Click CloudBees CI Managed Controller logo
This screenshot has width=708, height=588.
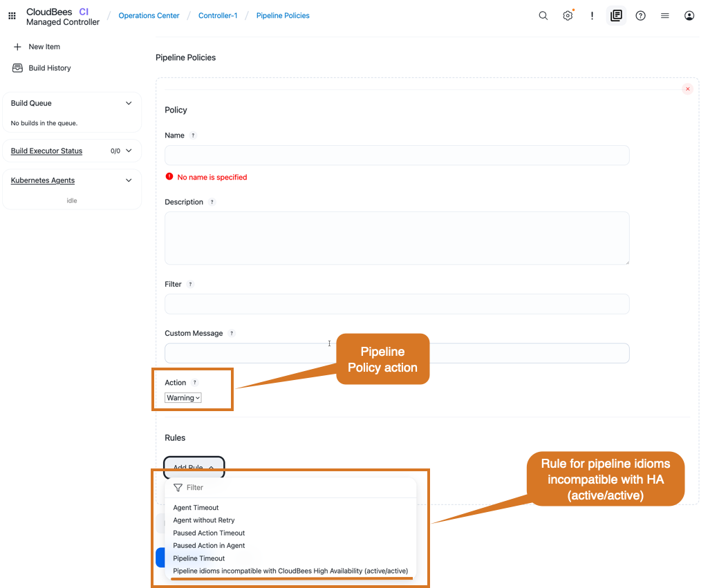click(63, 17)
